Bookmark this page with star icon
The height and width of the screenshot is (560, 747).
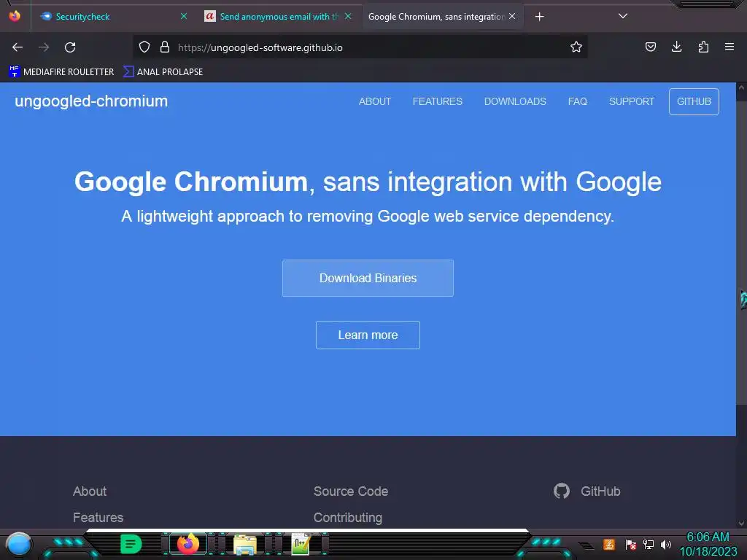click(x=576, y=47)
